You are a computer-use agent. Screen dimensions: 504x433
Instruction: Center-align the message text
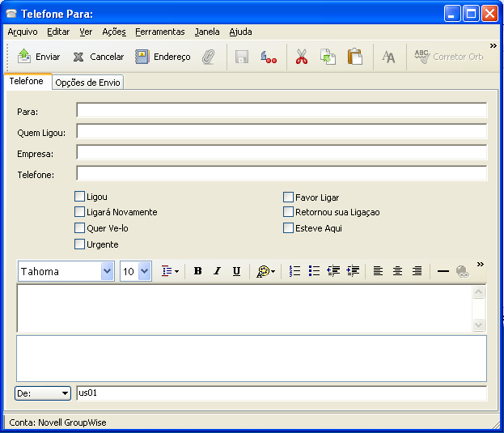pos(397,271)
